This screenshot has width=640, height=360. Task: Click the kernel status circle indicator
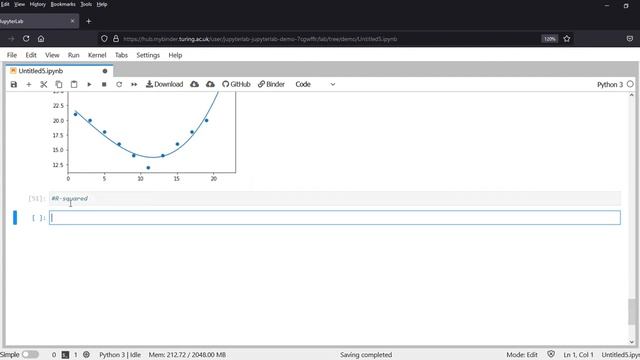[630, 84]
